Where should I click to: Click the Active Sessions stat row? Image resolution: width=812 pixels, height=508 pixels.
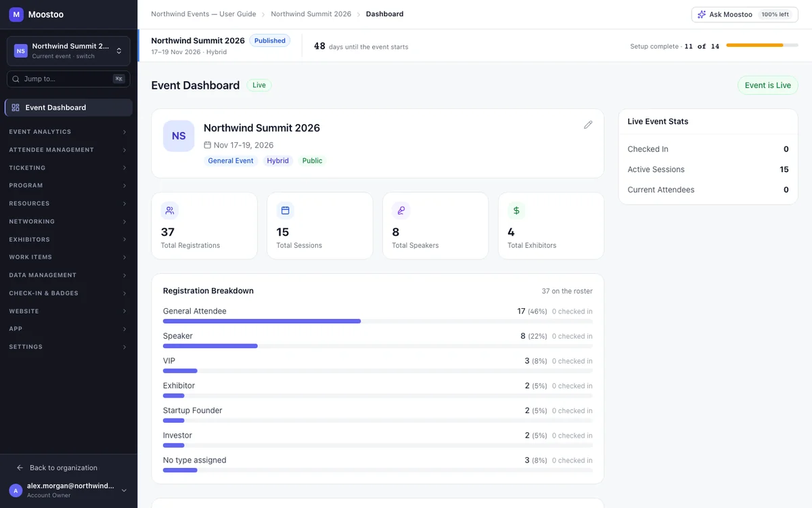(x=708, y=169)
